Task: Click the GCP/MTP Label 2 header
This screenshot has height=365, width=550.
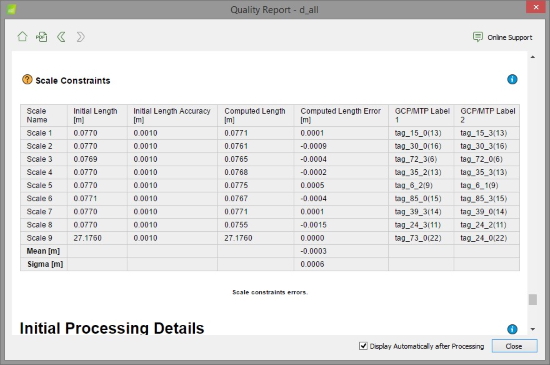Action: click(488, 115)
